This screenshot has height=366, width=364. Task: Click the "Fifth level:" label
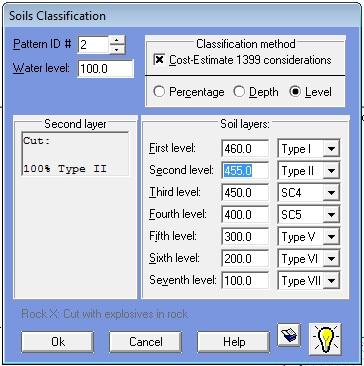pos(173,236)
